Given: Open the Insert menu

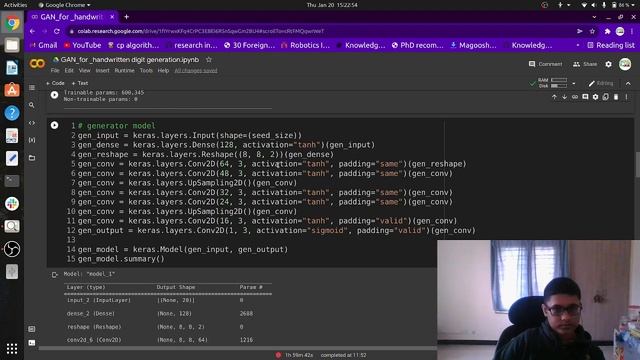Looking at the screenshot, I should [102, 71].
